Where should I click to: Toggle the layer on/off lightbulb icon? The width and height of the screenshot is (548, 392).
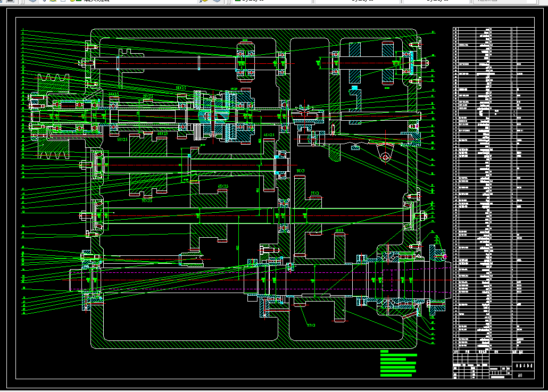[x=44, y=1]
